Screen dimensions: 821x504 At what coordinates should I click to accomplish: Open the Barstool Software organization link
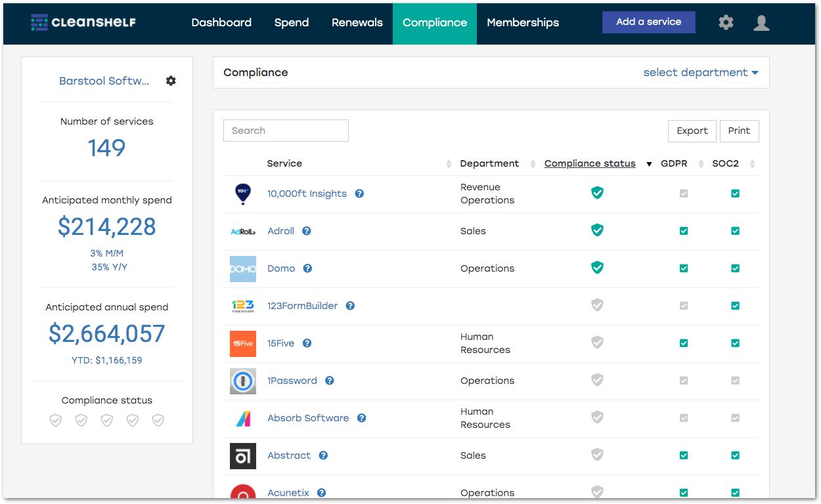pos(104,81)
